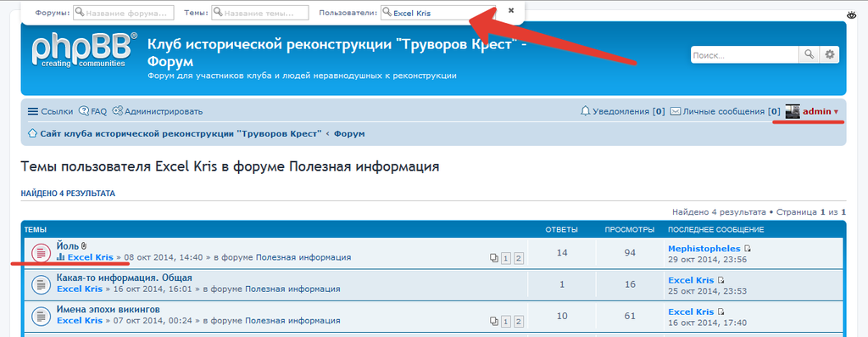Open last poster Excel Kris dated 16 окт 2014

coord(691,312)
